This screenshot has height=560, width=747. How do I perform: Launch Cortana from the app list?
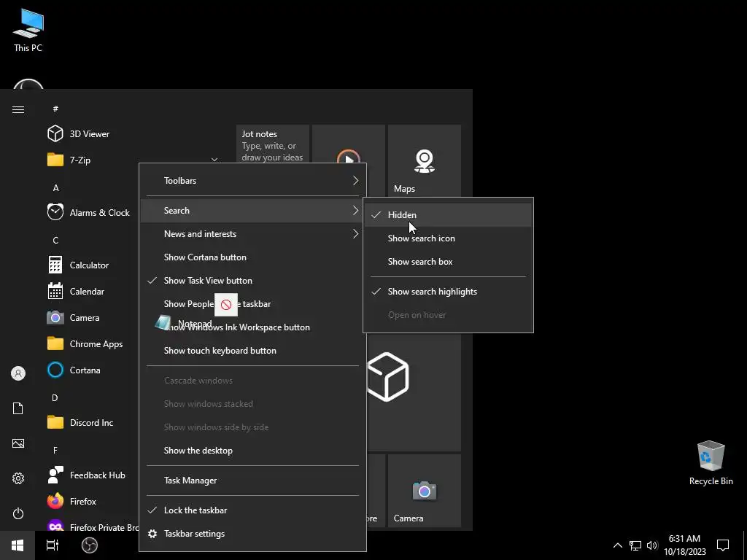[74, 370]
